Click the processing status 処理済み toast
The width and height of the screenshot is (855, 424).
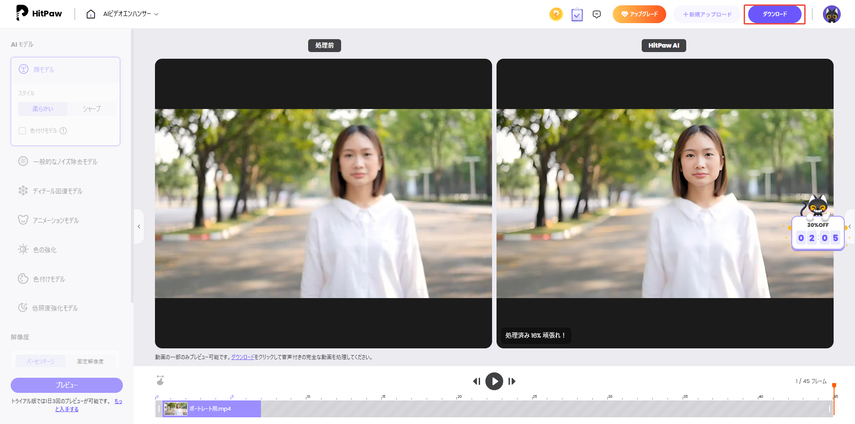click(536, 335)
